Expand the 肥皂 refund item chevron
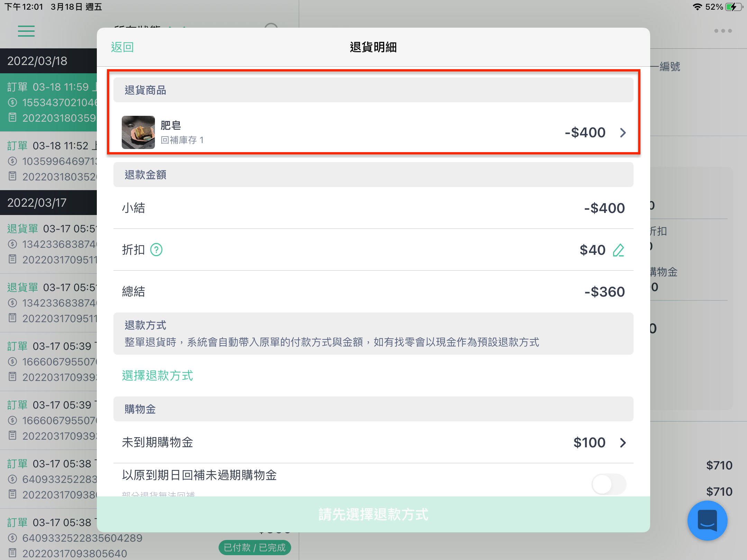 click(x=623, y=133)
